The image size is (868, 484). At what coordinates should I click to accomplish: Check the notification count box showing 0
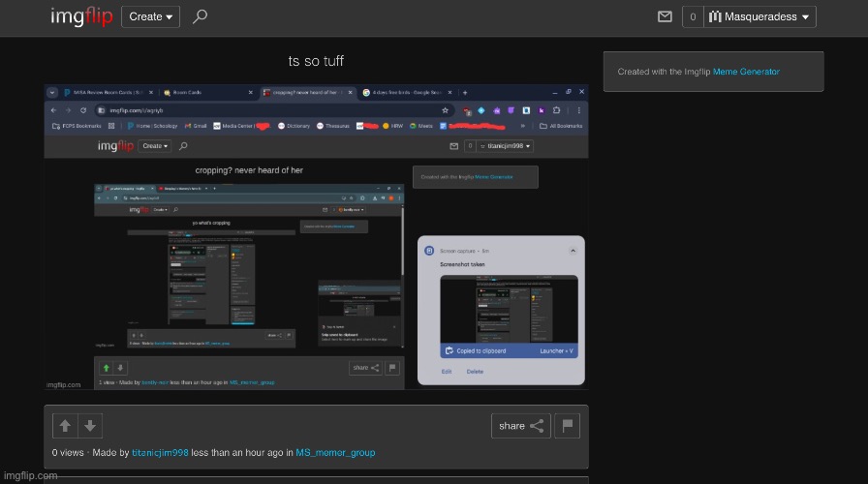pyautogui.click(x=693, y=16)
